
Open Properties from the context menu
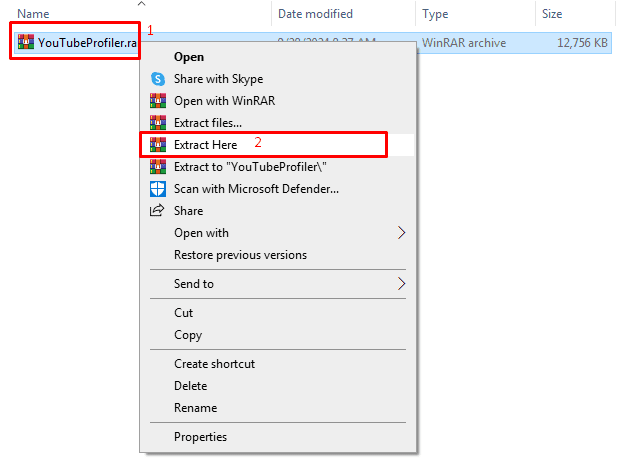[x=277, y=437]
